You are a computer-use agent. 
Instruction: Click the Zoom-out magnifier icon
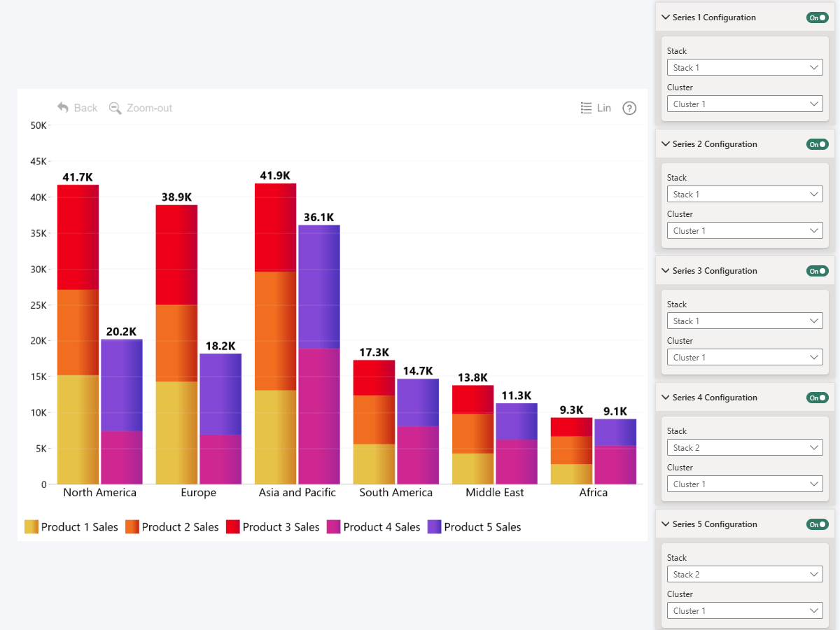(115, 108)
